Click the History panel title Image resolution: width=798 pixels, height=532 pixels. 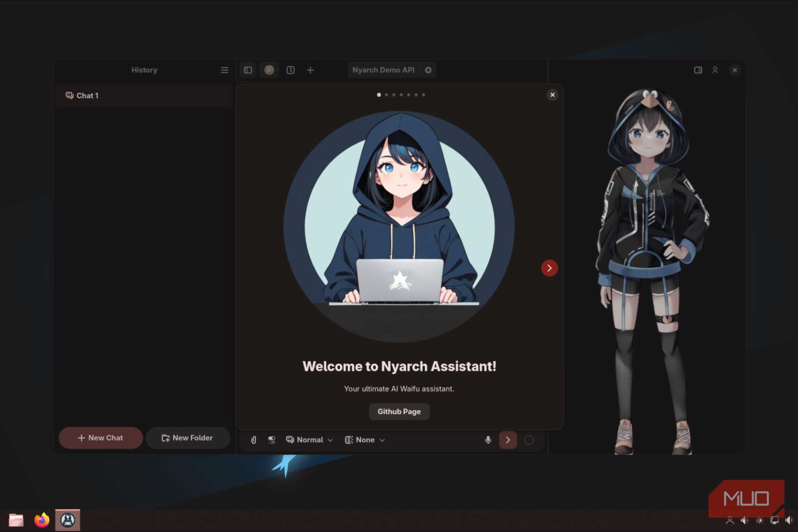(144, 70)
